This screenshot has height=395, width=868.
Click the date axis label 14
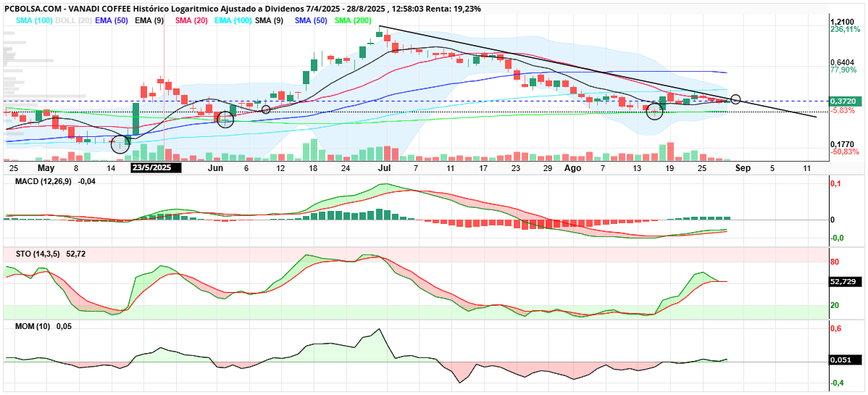point(110,167)
